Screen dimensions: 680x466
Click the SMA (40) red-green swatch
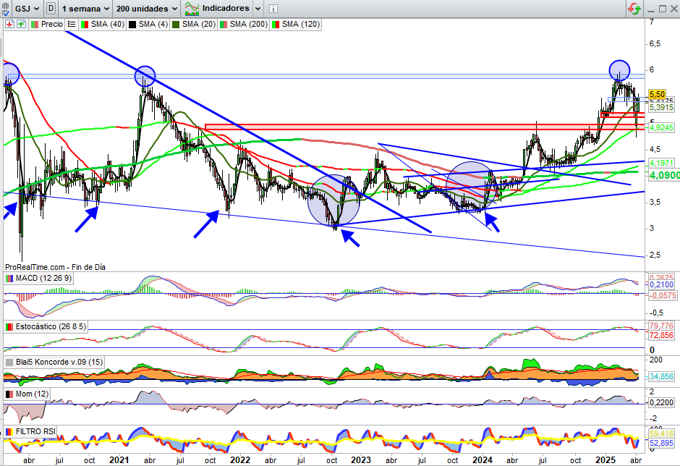tap(85, 24)
